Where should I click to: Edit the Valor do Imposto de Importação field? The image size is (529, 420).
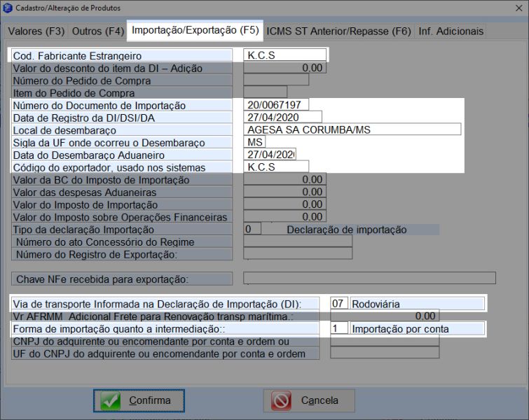tap(284, 204)
